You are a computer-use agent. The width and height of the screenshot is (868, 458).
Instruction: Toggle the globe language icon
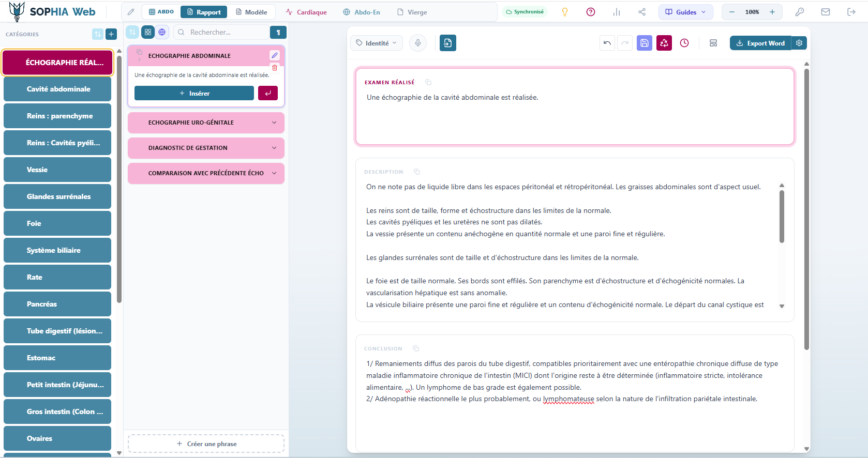(x=162, y=32)
